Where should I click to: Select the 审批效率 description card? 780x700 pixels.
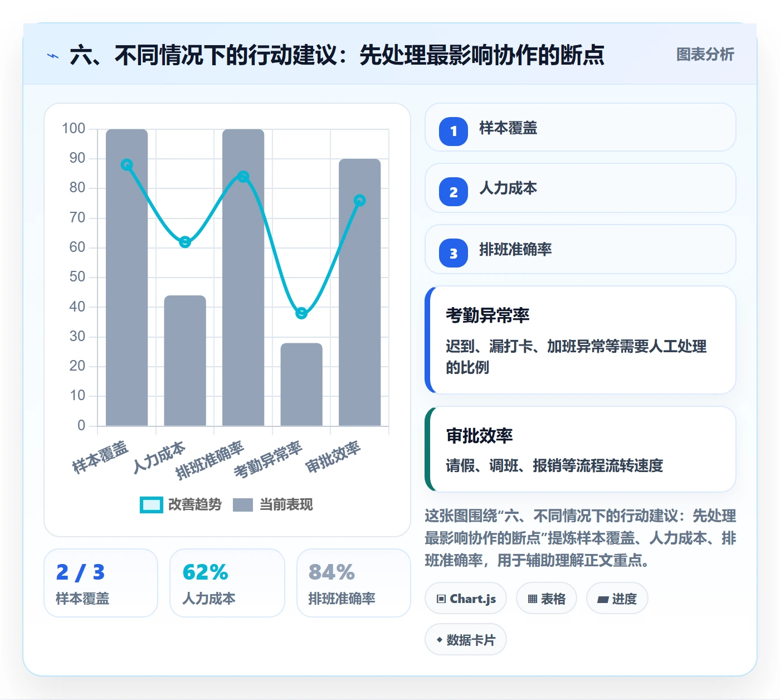(x=581, y=449)
